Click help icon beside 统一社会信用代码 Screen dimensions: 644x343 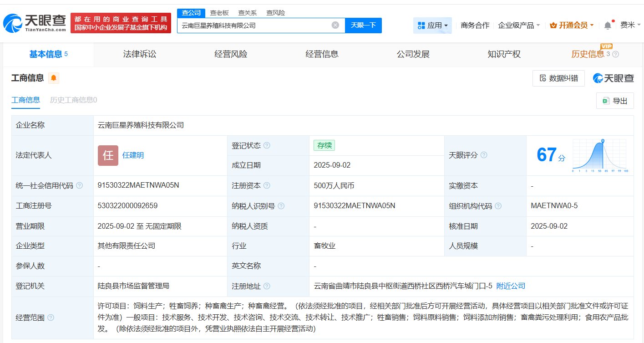(80, 185)
